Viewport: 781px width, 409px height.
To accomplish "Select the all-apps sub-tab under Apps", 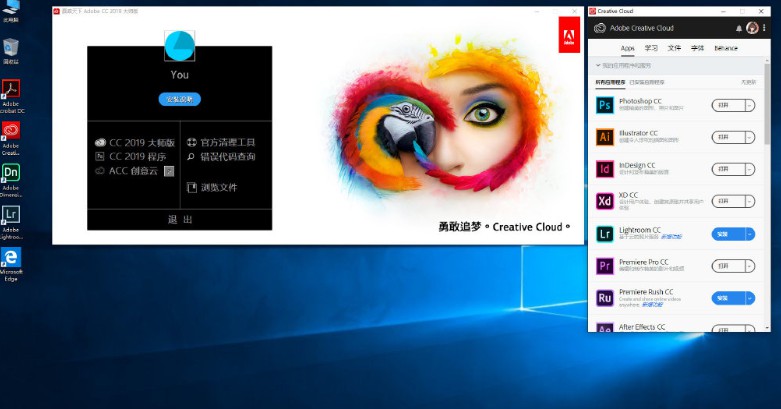I will (x=610, y=82).
